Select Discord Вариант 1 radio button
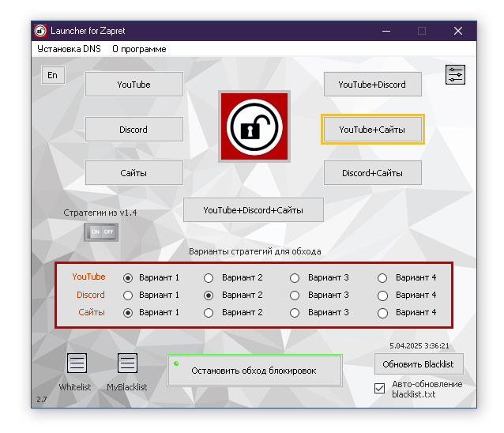The height and width of the screenshot is (433, 504). click(x=128, y=295)
